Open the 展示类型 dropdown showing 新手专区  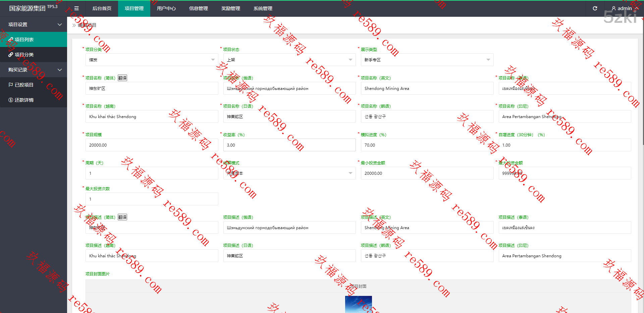427,60
